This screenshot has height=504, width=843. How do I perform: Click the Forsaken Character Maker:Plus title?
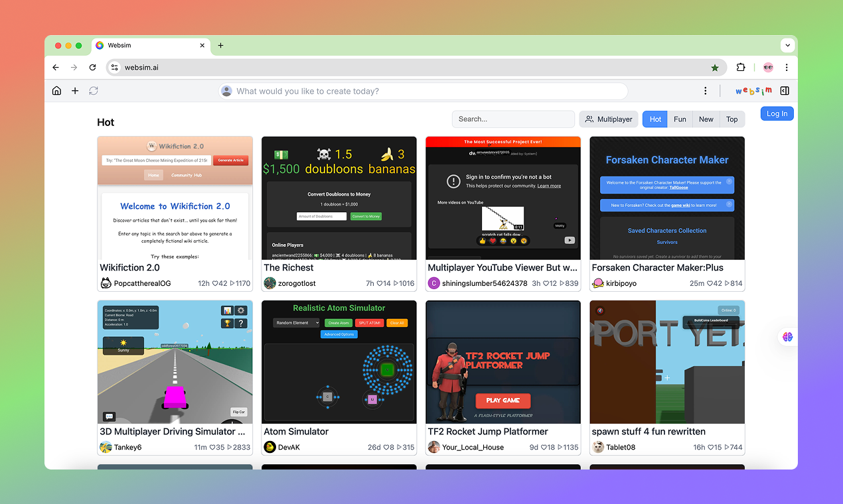click(x=657, y=268)
